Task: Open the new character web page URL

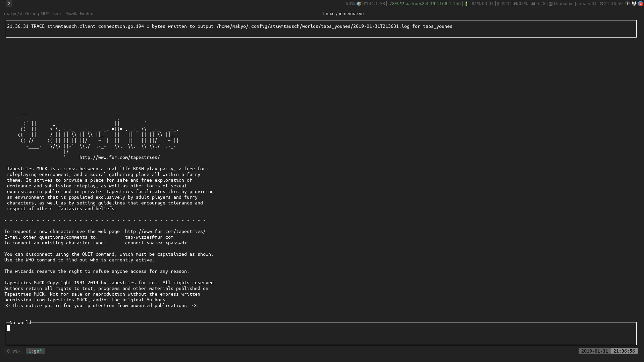Action: (x=165, y=231)
